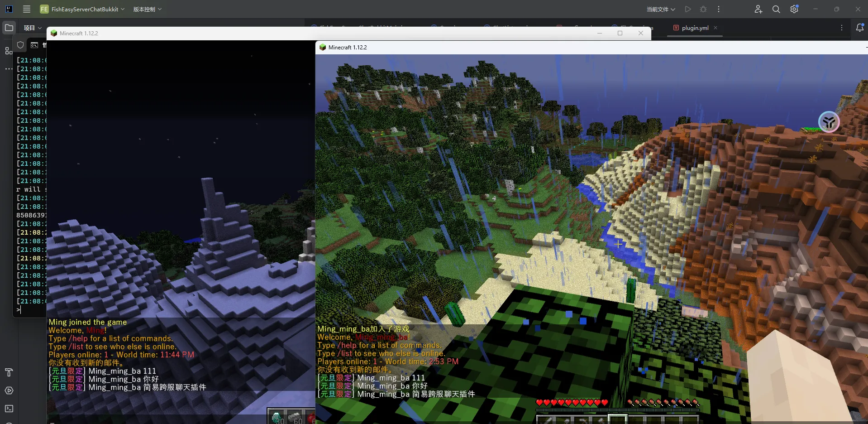Click the IntelliJ IDEA logo icon
The height and width of the screenshot is (424, 868).
[9, 9]
